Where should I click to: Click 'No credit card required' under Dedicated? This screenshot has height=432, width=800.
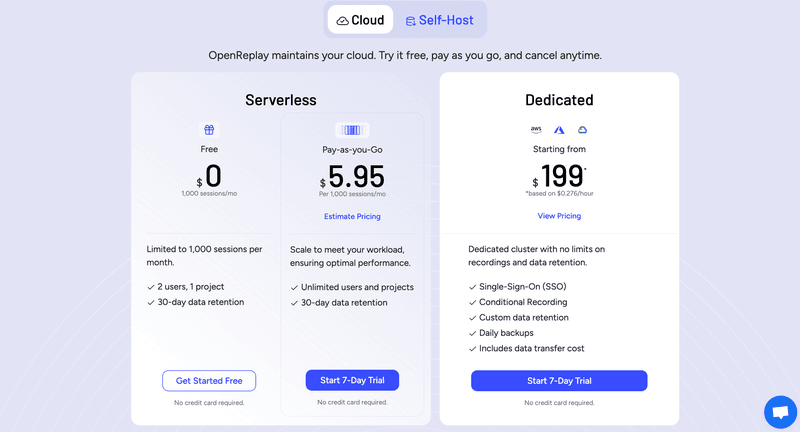[559, 403]
